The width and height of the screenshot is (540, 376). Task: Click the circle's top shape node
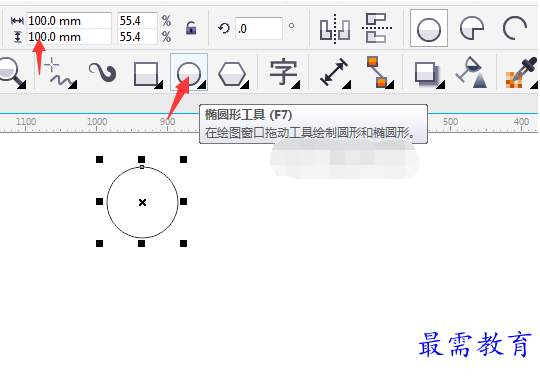pyautogui.click(x=142, y=167)
